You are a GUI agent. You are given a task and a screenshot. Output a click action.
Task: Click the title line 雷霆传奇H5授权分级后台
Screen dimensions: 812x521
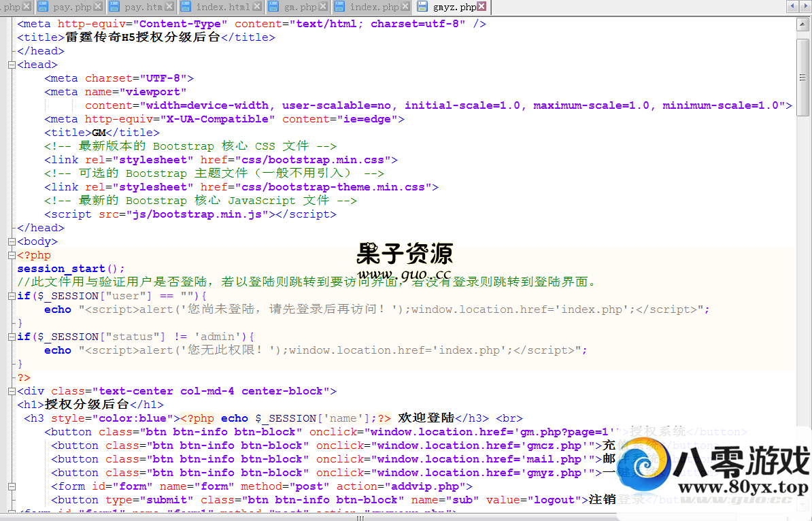(x=146, y=37)
